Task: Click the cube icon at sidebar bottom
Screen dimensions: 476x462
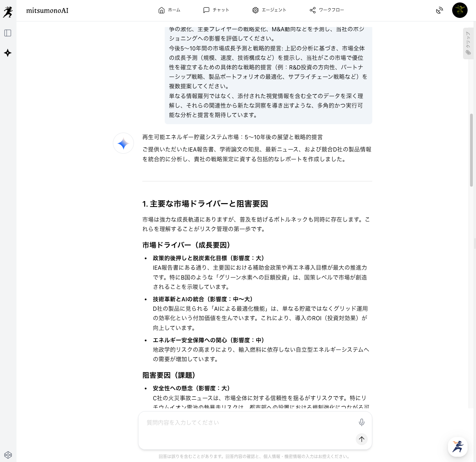Action: click(x=8, y=455)
